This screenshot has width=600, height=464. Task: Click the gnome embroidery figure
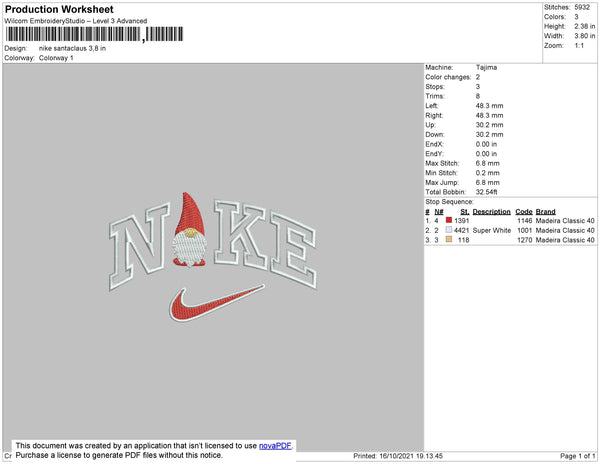coord(189,230)
